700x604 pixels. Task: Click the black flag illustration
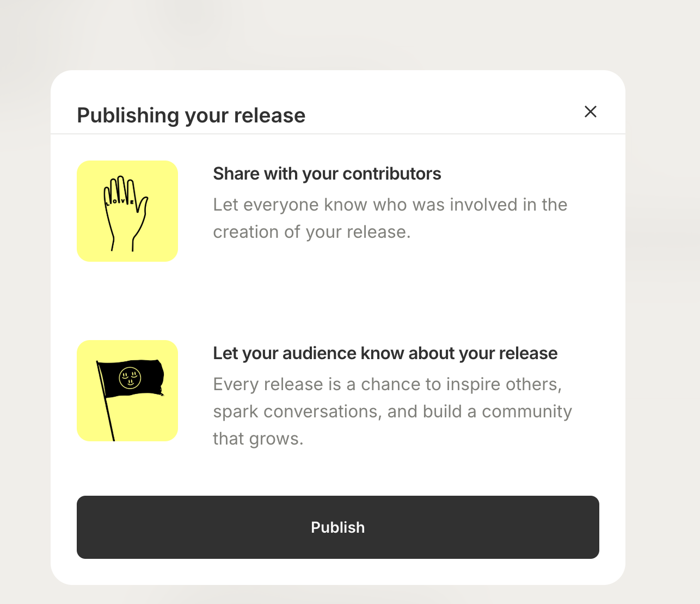click(131, 378)
